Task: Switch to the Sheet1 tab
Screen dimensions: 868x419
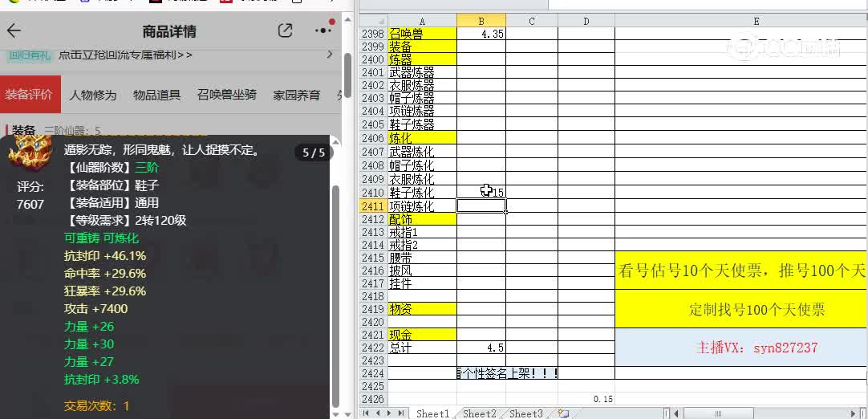Action: tap(433, 413)
